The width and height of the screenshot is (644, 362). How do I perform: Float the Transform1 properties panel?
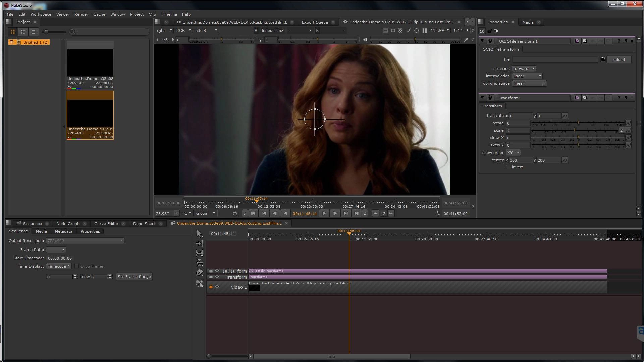click(626, 98)
